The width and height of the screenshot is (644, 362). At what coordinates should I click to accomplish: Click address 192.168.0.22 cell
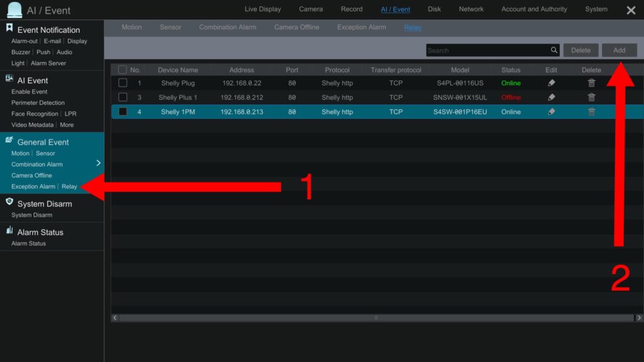tap(241, 83)
